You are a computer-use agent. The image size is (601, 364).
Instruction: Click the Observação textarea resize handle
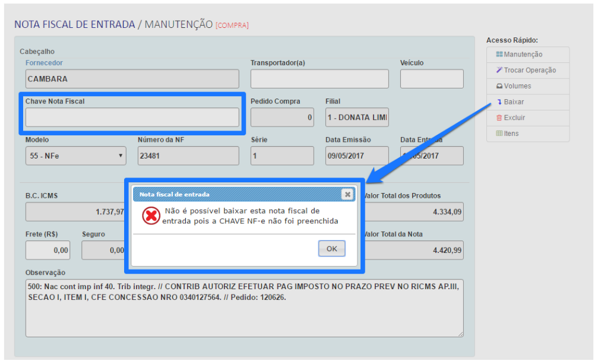(460, 334)
